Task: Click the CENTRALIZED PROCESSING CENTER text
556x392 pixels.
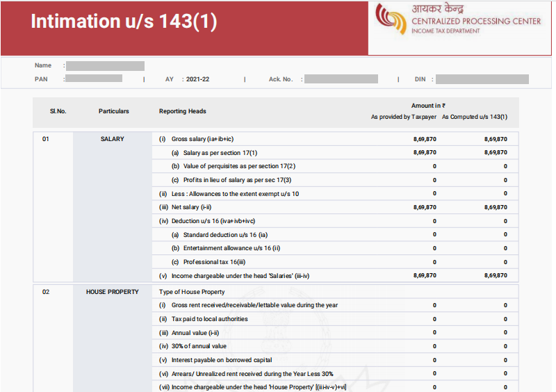Action: tap(475, 22)
